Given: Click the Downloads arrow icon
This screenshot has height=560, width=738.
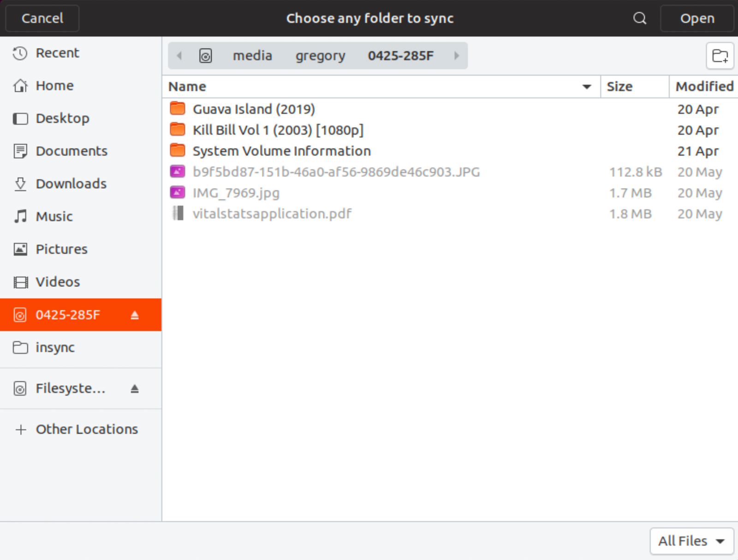Looking at the screenshot, I should pyautogui.click(x=20, y=184).
